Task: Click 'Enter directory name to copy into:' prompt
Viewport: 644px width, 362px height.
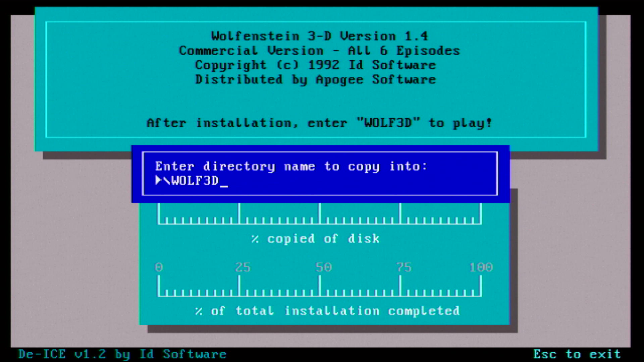Action: [291, 166]
